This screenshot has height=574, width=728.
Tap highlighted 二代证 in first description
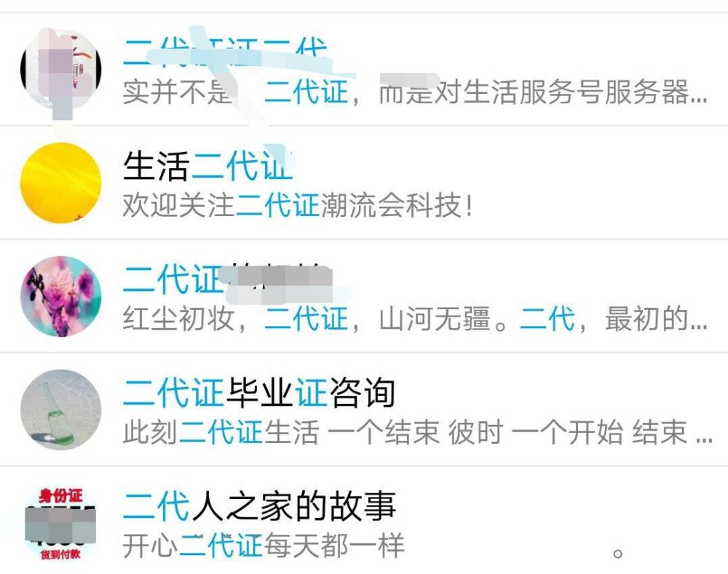pyautogui.click(x=306, y=92)
